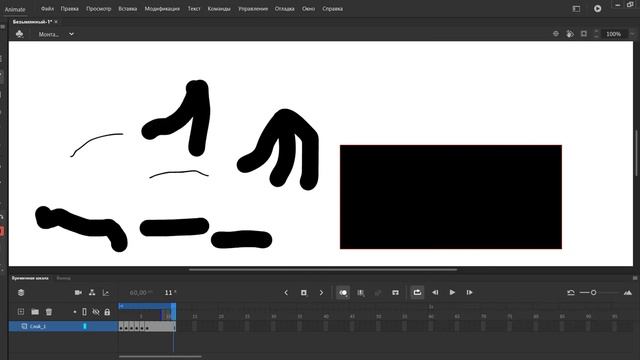Open the Текст menu
Image resolution: width=640 pixels, height=360 pixels.
coord(194,9)
